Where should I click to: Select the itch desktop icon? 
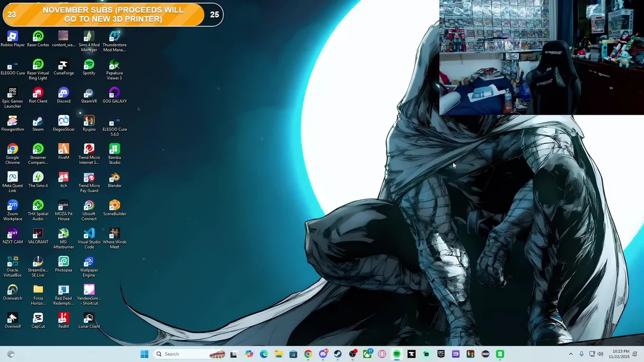[x=63, y=180]
